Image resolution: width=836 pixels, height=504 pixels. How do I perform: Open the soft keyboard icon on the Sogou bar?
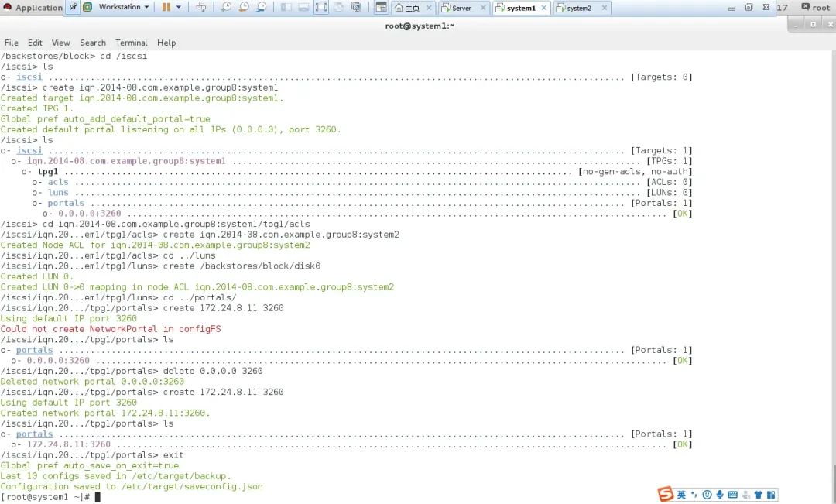[x=732, y=495]
